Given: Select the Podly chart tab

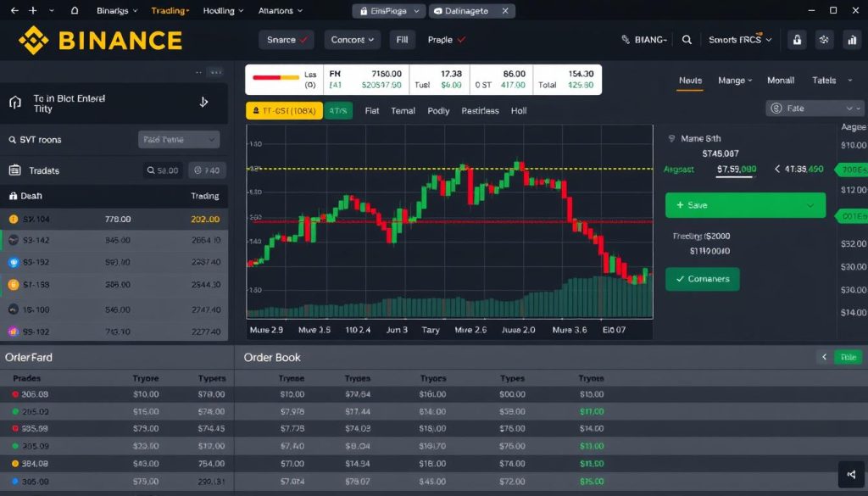Looking at the screenshot, I should (438, 111).
